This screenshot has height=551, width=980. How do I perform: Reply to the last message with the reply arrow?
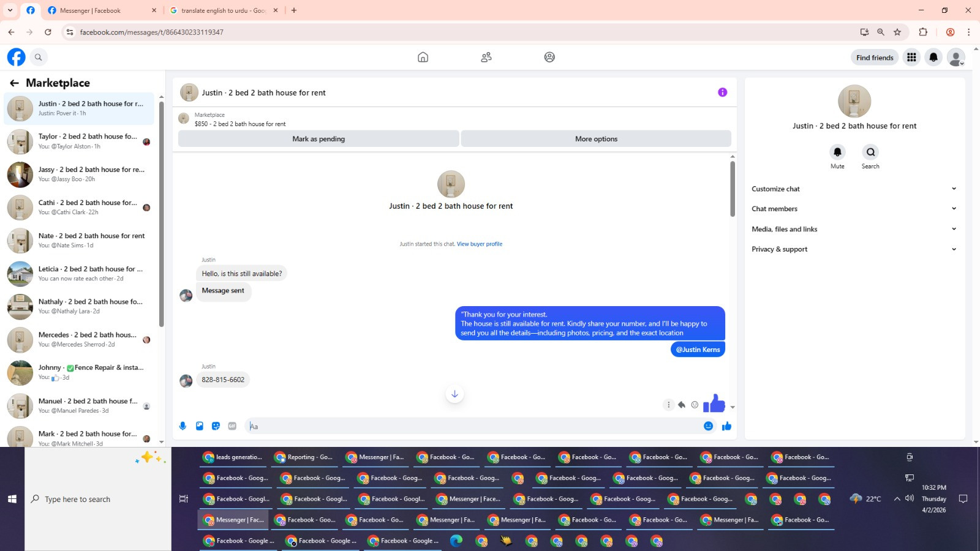[x=681, y=405]
